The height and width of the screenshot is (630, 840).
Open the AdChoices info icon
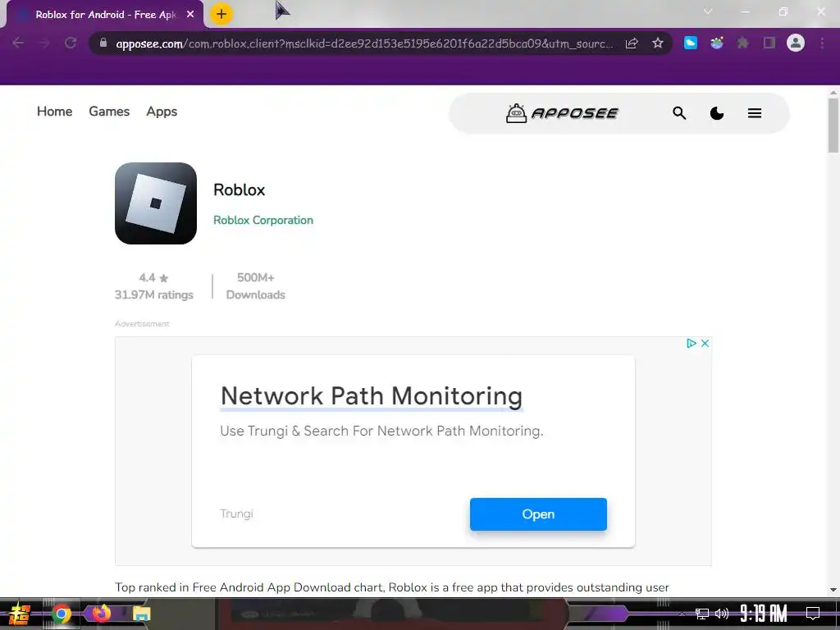point(691,343)
